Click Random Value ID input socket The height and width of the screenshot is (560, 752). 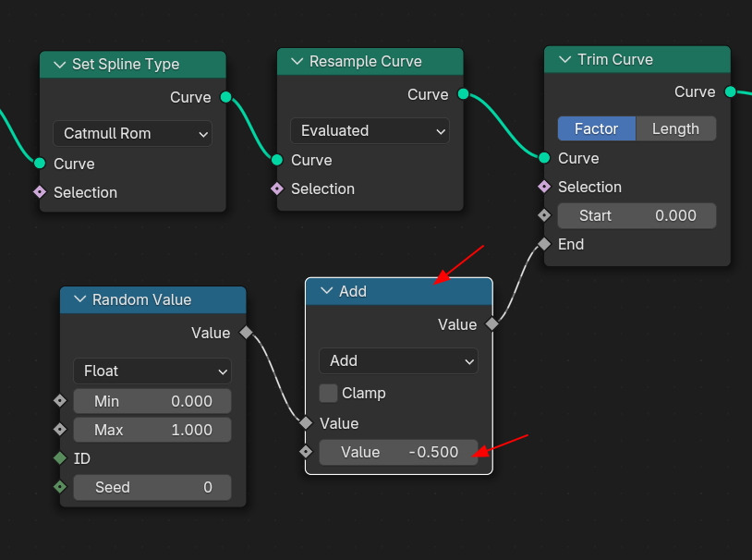tap(60, 458)
